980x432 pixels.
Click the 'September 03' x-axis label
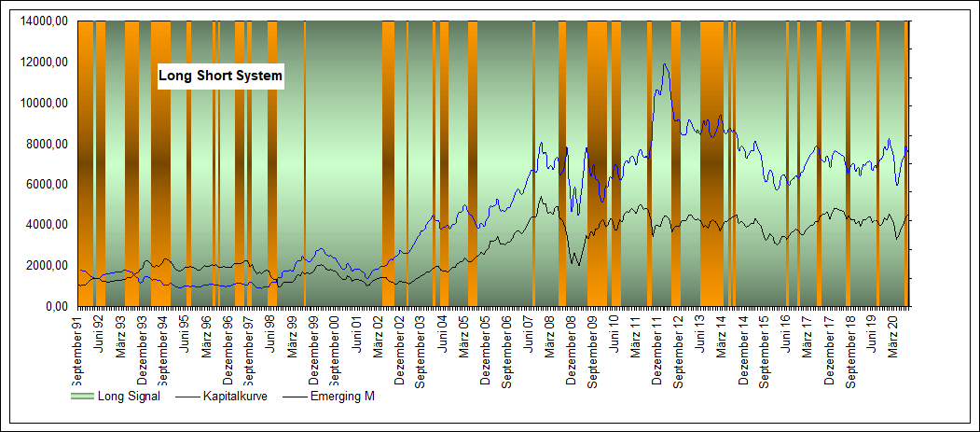[421, 350]
